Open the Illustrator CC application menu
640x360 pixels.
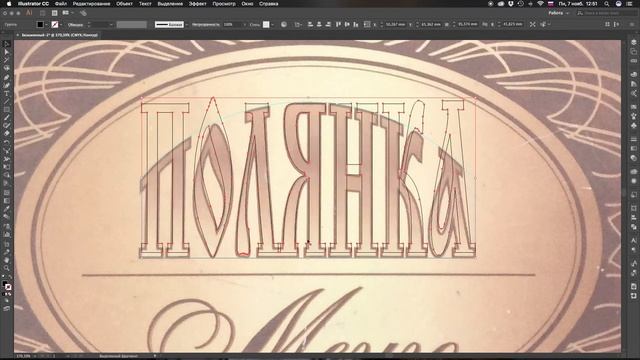(x=33, y=4)
